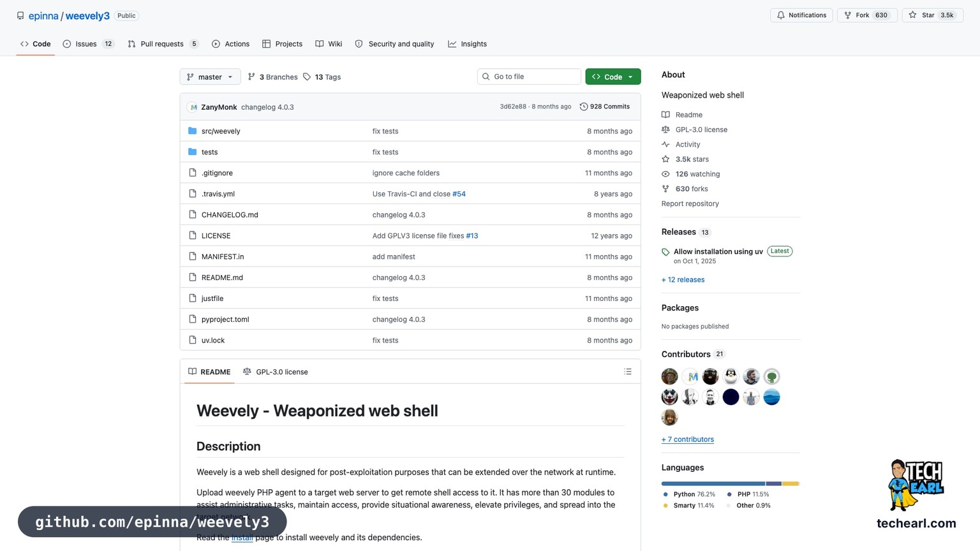This screenshot has height=551, width=980.
Task: Click the Report repository link
Action: point(690,203)
